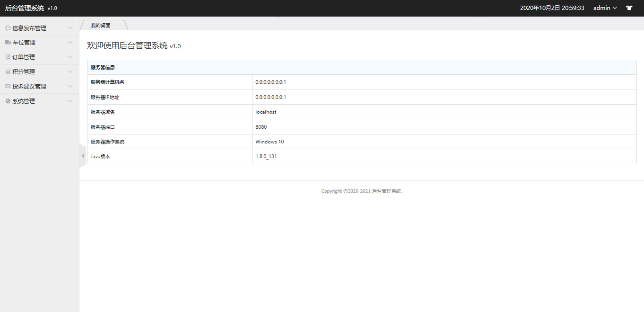Image resolution: width=644 pixels, height=312 pixels.
Task: Open the 信息发布管理 menu
Action: [x=40, y=28]
